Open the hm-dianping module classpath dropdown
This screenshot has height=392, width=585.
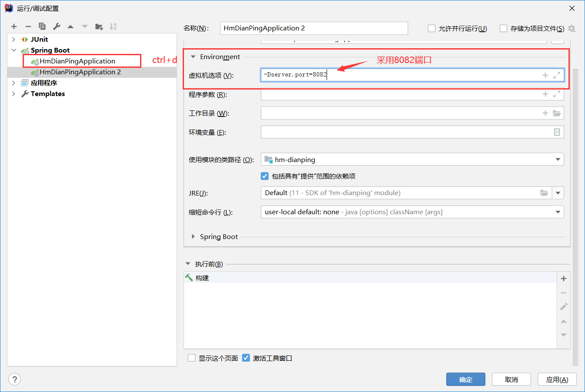tap(558, 159)
